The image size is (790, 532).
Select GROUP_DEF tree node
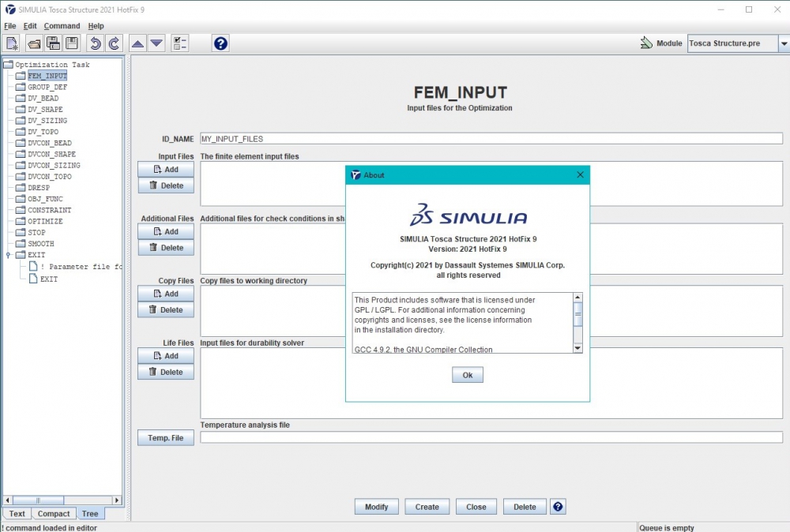pyautogui.click(x=47, y=87)
